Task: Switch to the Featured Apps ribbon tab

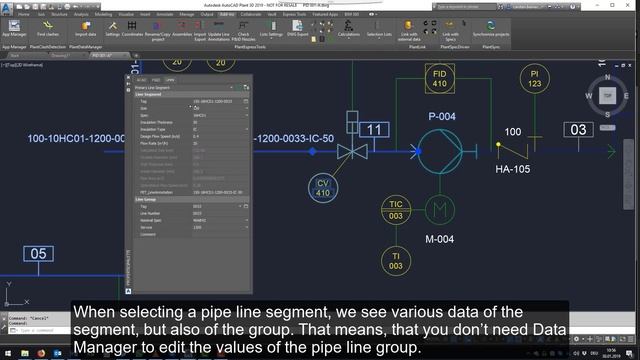Action: tap(325, 14)
